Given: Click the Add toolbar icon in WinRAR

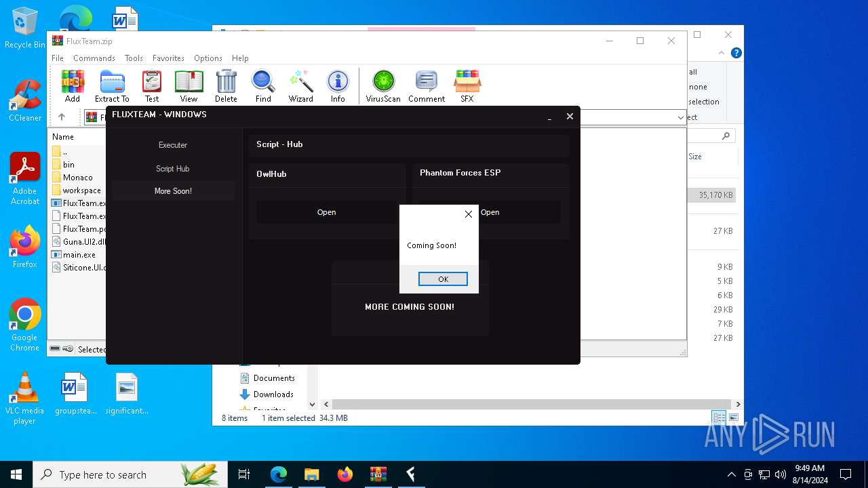Looking at the screenshot, I should [x=73, y=86].
